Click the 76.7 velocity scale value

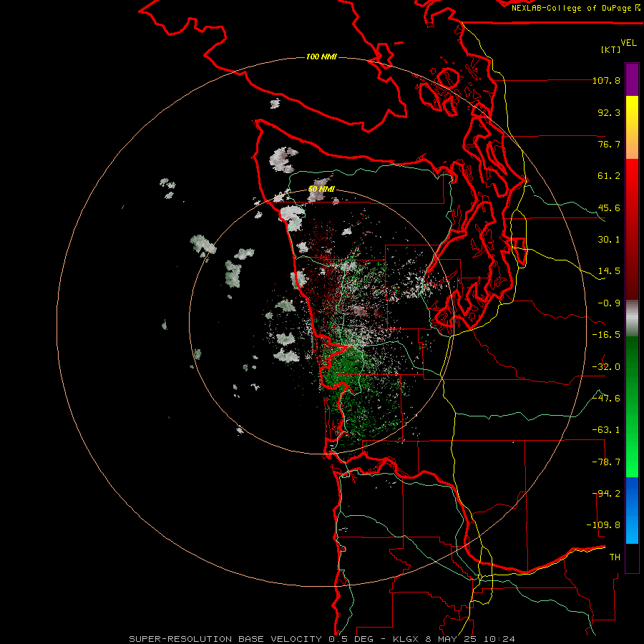(x=609, y=144)
